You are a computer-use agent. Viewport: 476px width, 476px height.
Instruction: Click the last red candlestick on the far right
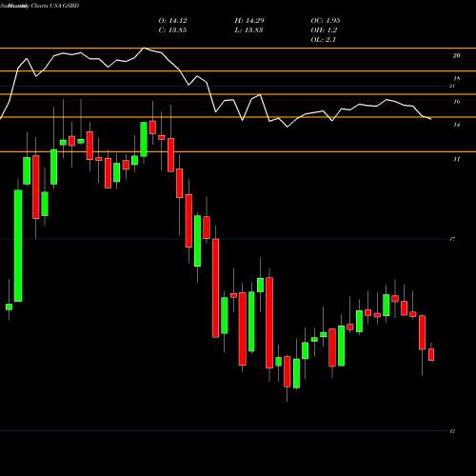click(x=431, y=354)
